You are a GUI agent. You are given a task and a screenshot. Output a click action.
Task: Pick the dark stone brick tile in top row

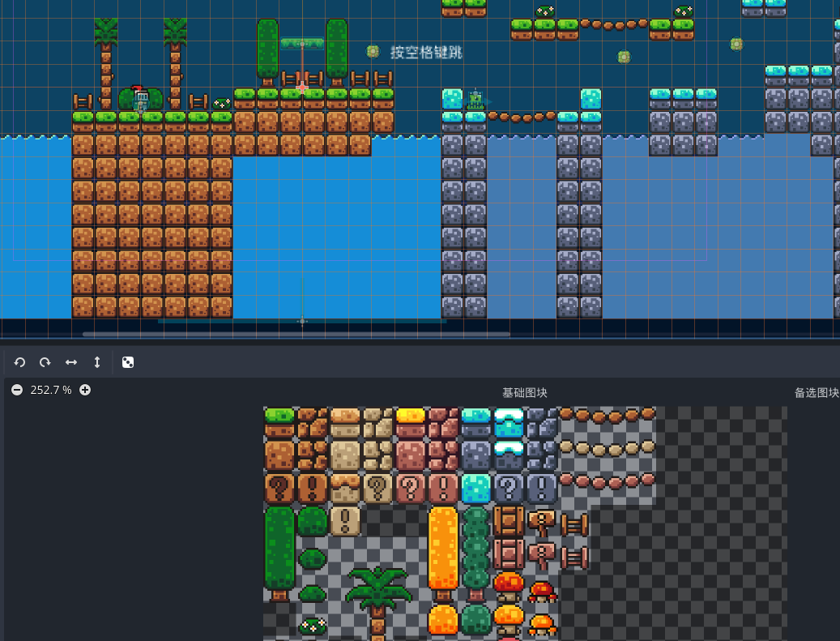pyautogui.click(x=541, y=423)
